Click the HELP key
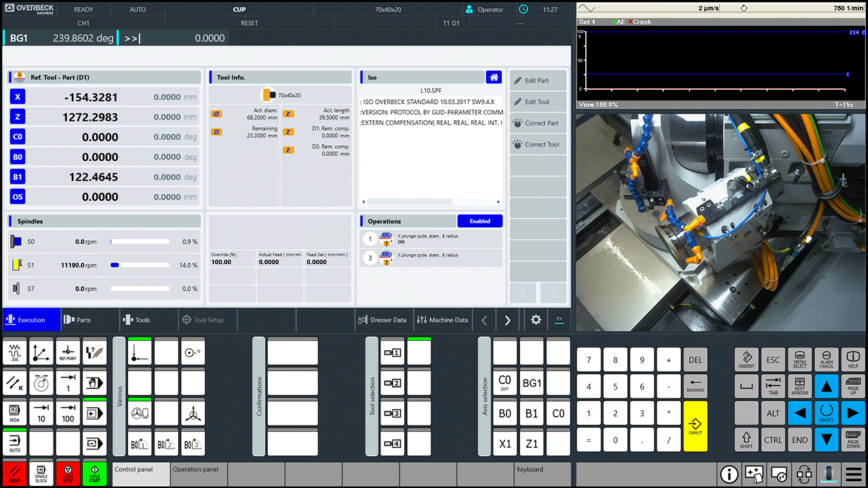Viewport: 868px width, 488px height. pyautogui.click(x=853, y=360)
